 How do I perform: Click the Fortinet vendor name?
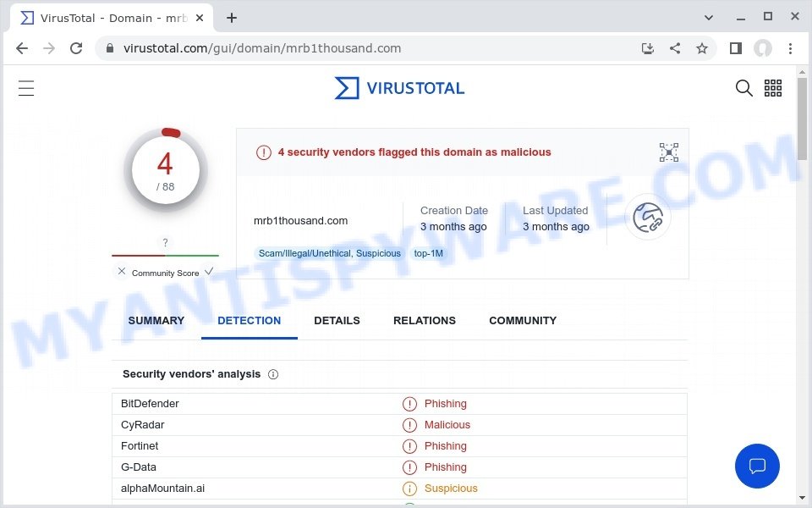point(140,446)
